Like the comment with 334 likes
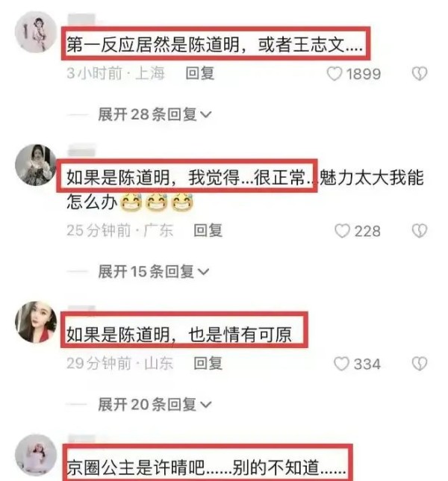This screenshot has height=481, width=448. click(341, 364)
